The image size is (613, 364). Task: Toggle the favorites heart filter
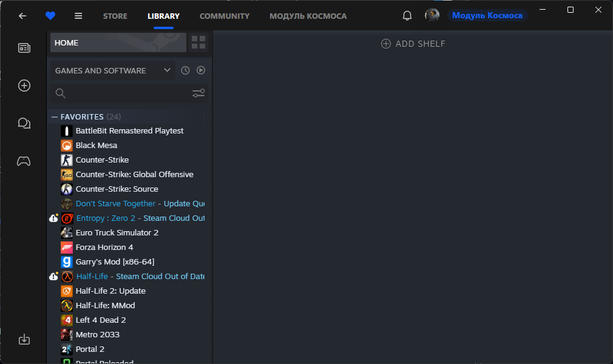[x=50, y=16]
